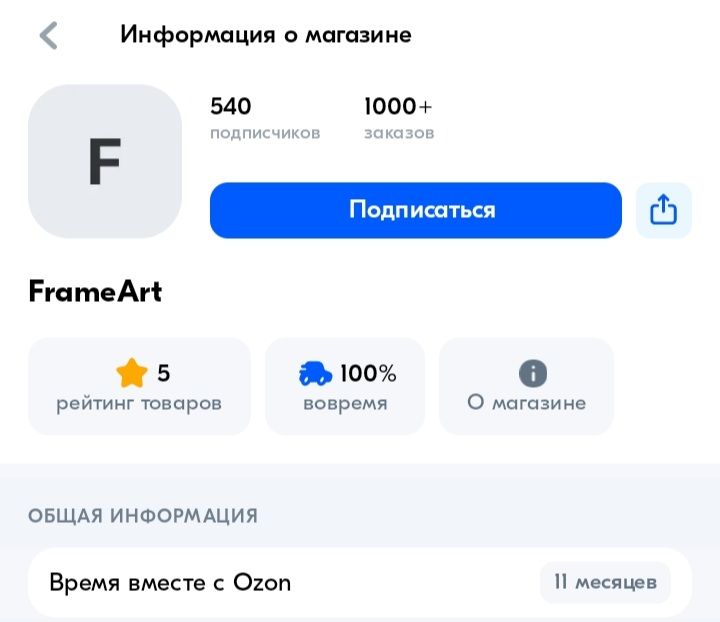
Task: Go back using the left chevron arrow
Action: (49, 35)
